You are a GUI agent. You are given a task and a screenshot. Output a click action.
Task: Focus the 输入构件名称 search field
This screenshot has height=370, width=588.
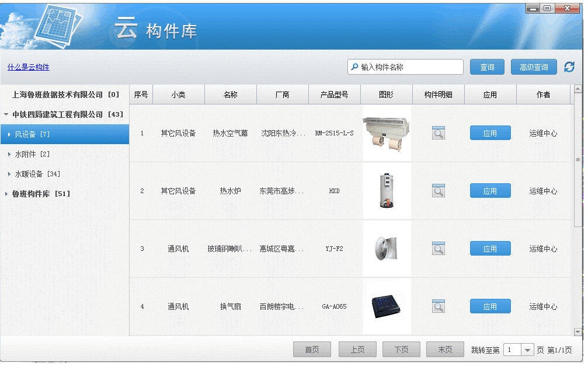click(x=405, y=67)
